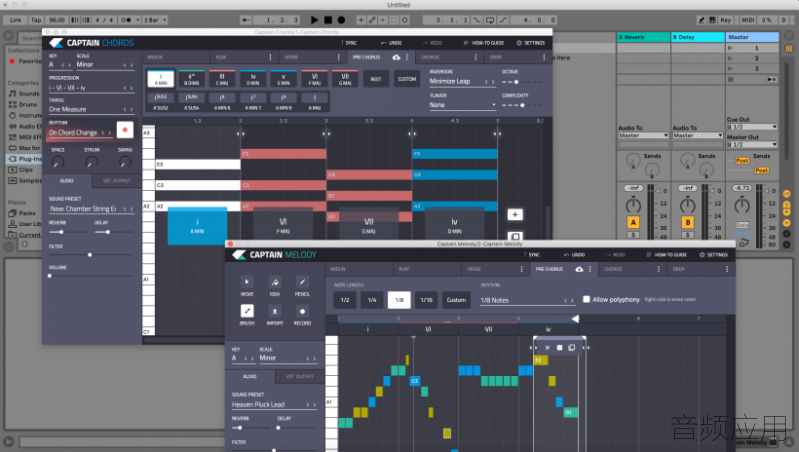
Task: Select the Pencil tool in Captain Melody
Action: point(302,282)
